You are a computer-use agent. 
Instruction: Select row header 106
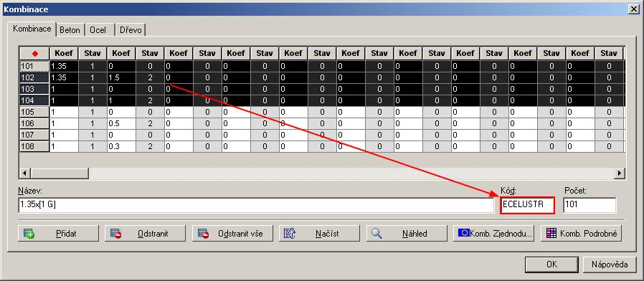34,123
